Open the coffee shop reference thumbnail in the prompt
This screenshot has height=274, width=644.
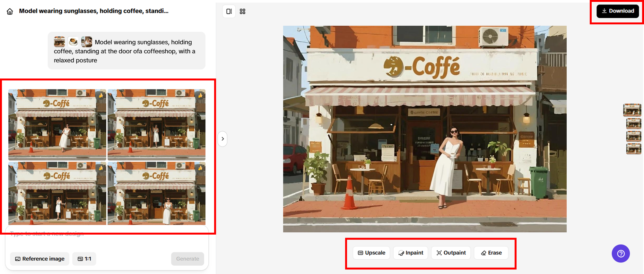[x=59, y=42]
